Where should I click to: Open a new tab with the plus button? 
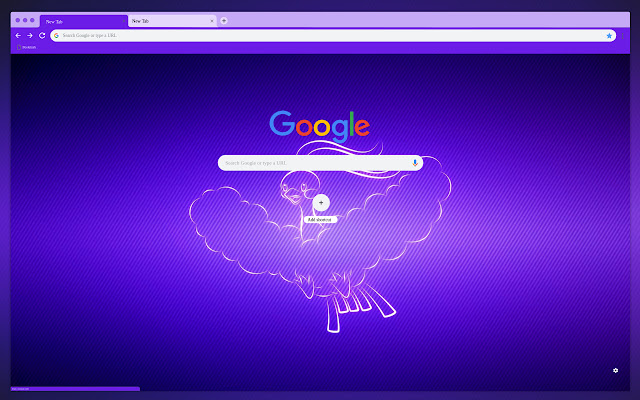click(x=224, y=21)
